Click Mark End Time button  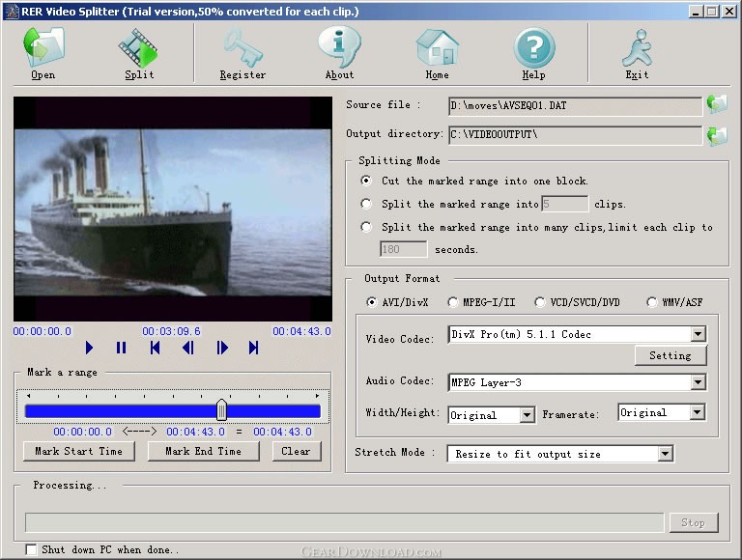(204, 451)
